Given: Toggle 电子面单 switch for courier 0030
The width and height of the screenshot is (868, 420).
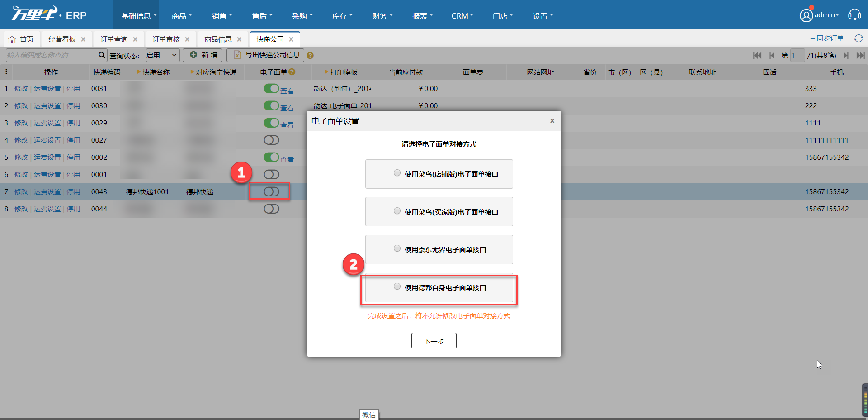Looking at the screenshot, I should pos(271,105).
